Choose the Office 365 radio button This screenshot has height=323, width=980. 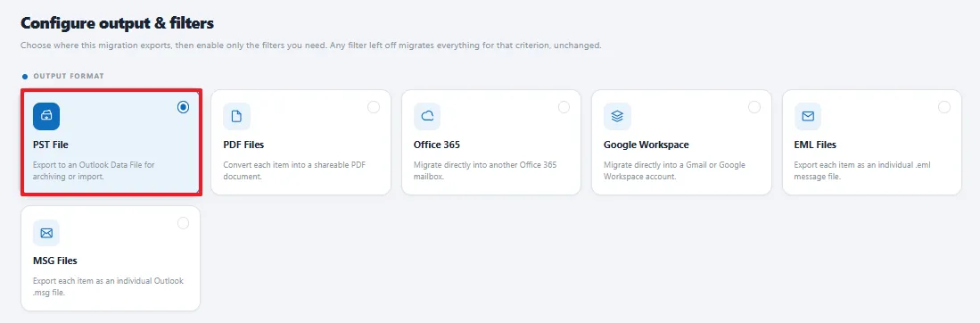(x=564, y=107)
